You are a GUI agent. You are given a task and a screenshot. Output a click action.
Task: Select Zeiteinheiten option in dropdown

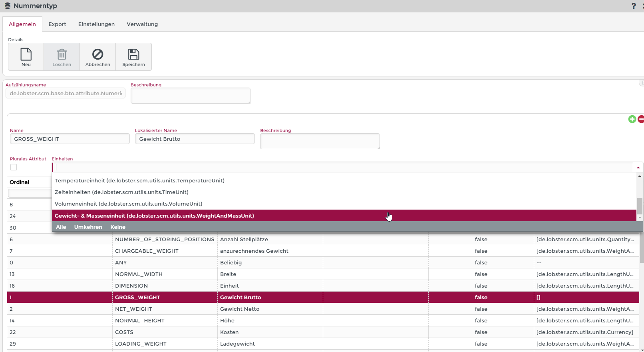[344, 192]
